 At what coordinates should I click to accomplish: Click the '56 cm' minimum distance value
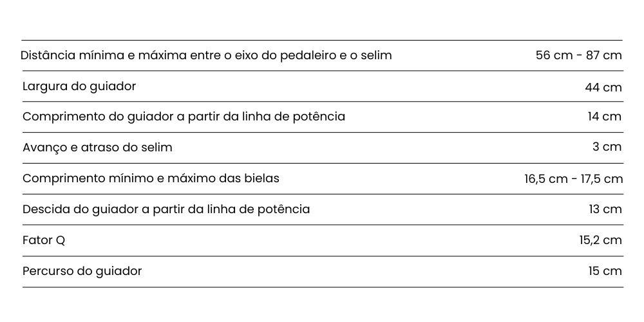554,55
